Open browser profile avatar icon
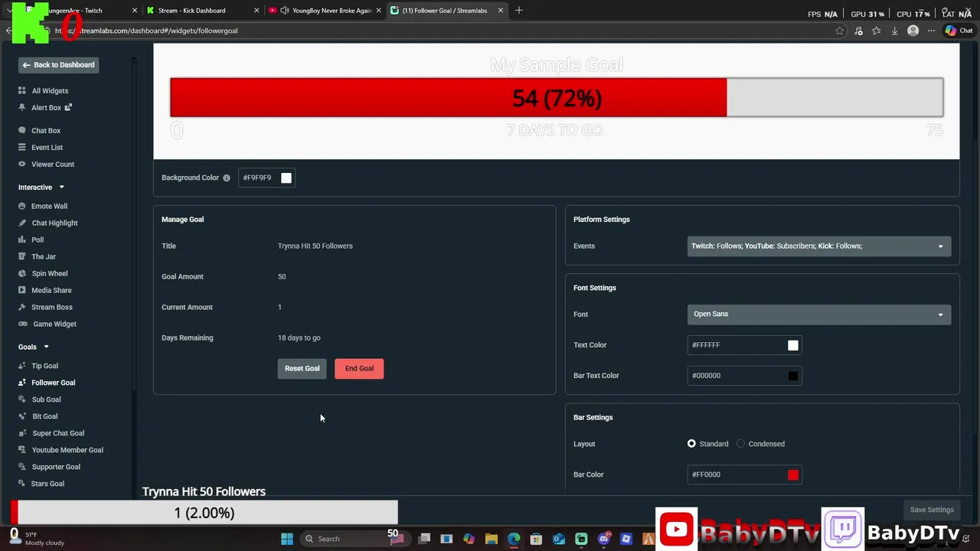 pos(913,31)
